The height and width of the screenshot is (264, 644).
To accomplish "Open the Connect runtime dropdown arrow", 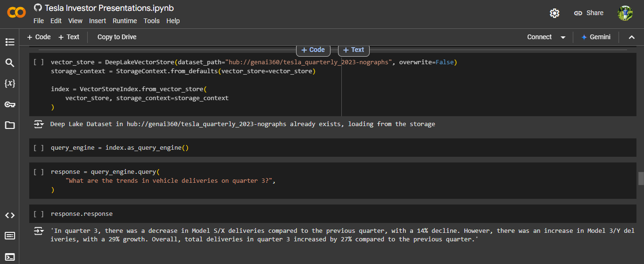I will click(x=563, y=37).
